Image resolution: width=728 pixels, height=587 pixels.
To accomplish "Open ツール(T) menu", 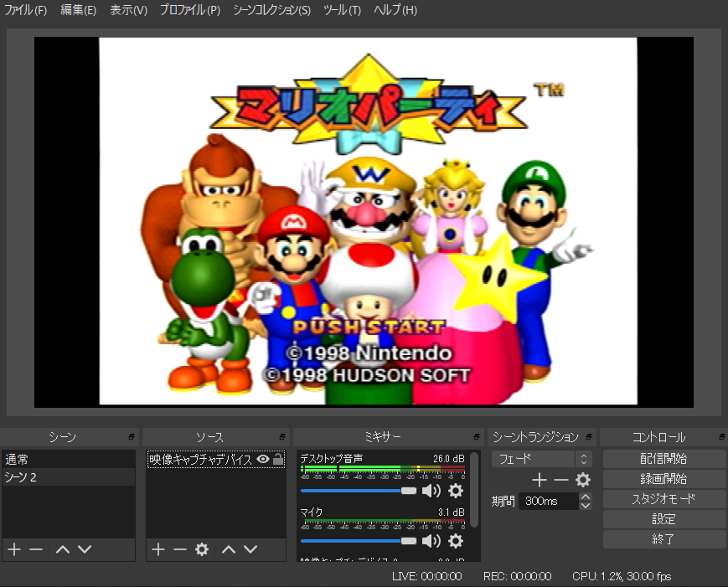I will 342,10.
